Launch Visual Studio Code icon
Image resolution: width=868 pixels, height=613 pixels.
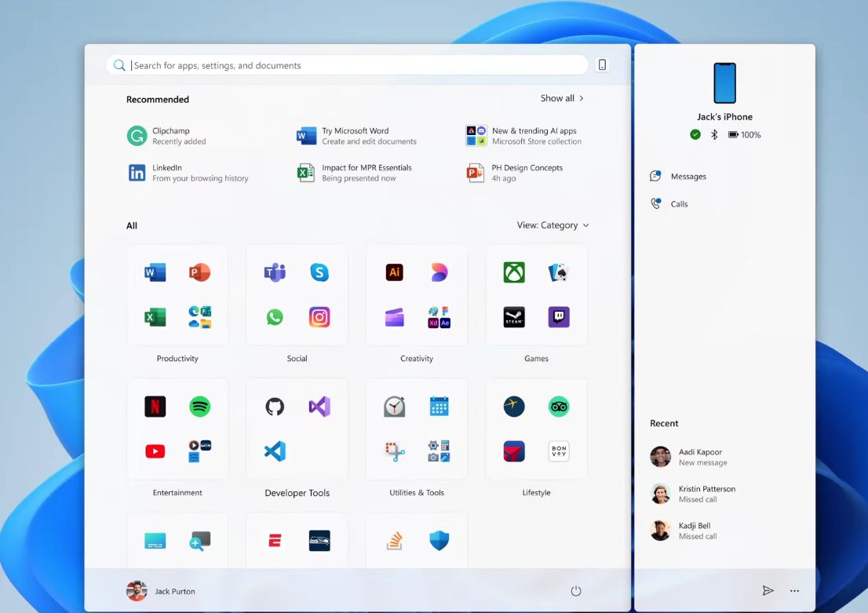[x=275, y=451]
